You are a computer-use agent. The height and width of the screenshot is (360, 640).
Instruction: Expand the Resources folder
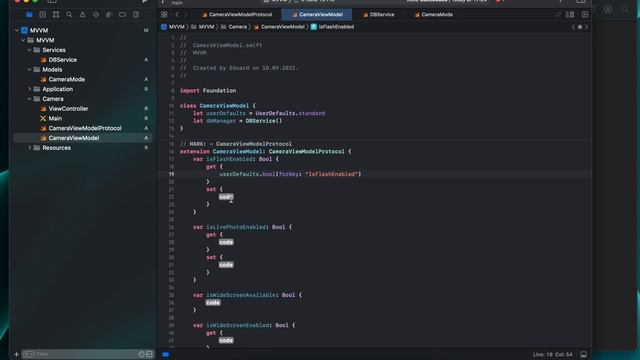point(29,148)
